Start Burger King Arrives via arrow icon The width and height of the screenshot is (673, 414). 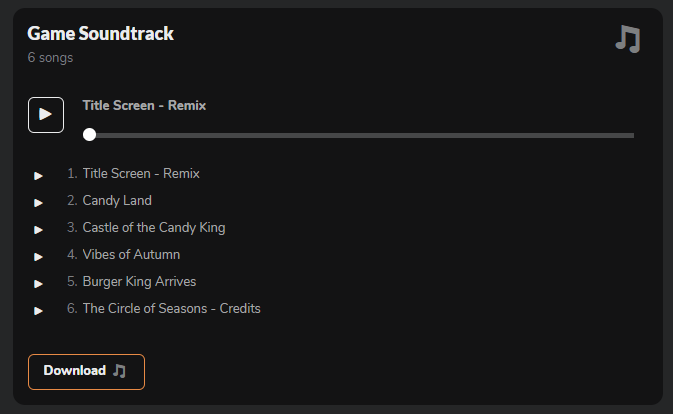click(38, 283)
